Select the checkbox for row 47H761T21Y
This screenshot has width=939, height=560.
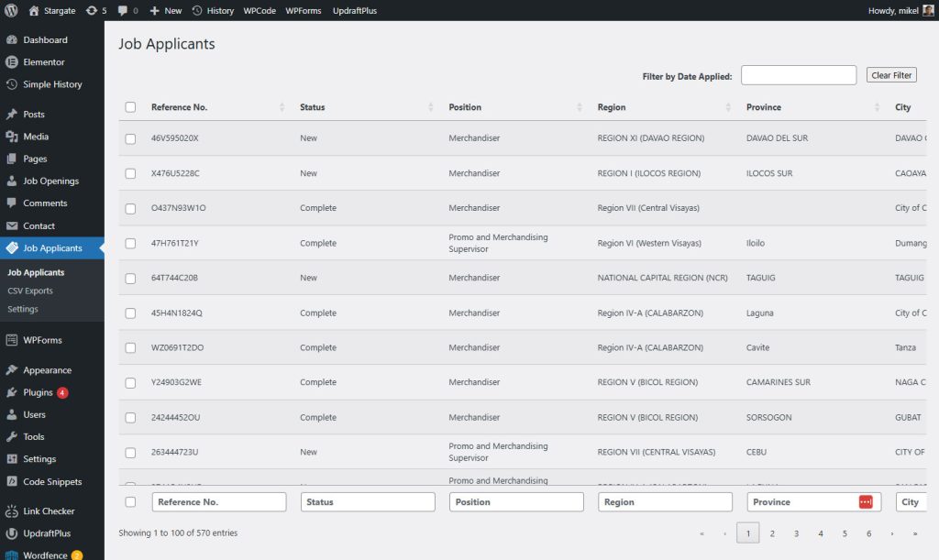tap(130, 243)
